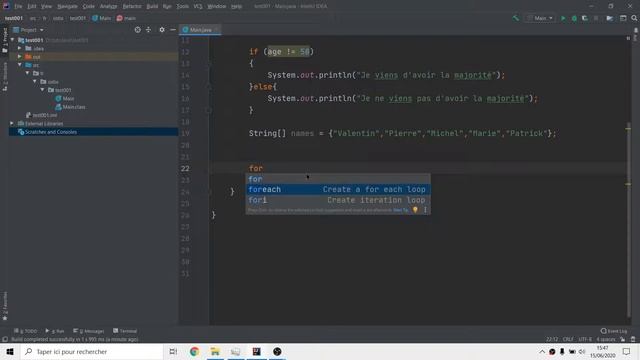The image size is (640, 360).
Task: Open the Favorites vertical side tab
Action: click(x=4, y=306)
